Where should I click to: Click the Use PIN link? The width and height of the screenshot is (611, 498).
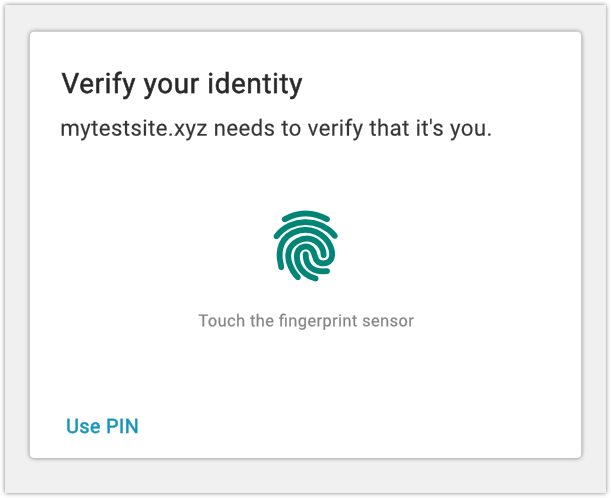click(102, 427)
